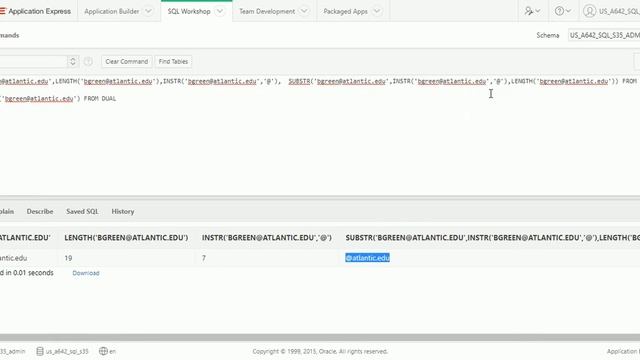Select the result cell showing 7
This screenshot has width=640, height=360.
(x=204, y=258)
